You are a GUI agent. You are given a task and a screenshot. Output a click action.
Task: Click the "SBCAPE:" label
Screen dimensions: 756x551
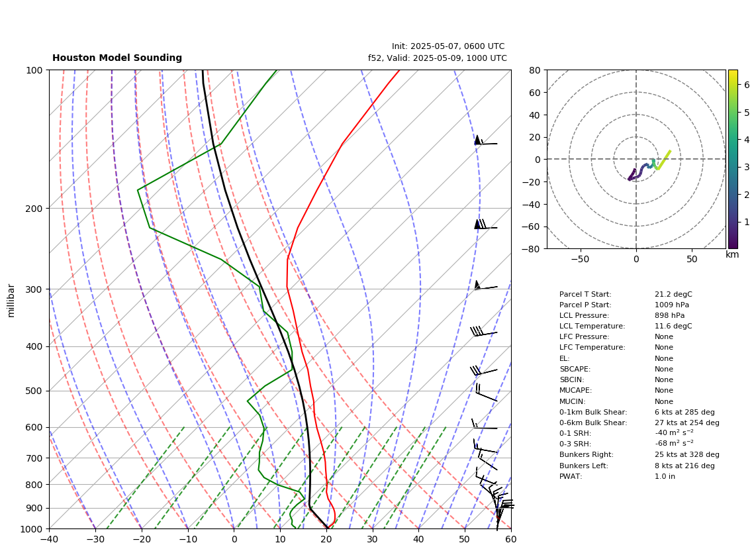575,369
